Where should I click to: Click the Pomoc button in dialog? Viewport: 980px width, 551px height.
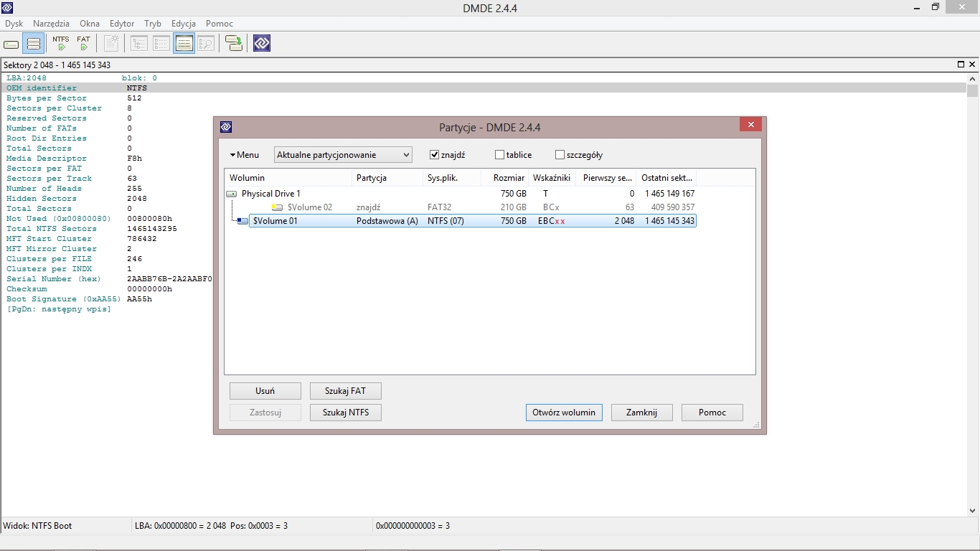(712, 413)
